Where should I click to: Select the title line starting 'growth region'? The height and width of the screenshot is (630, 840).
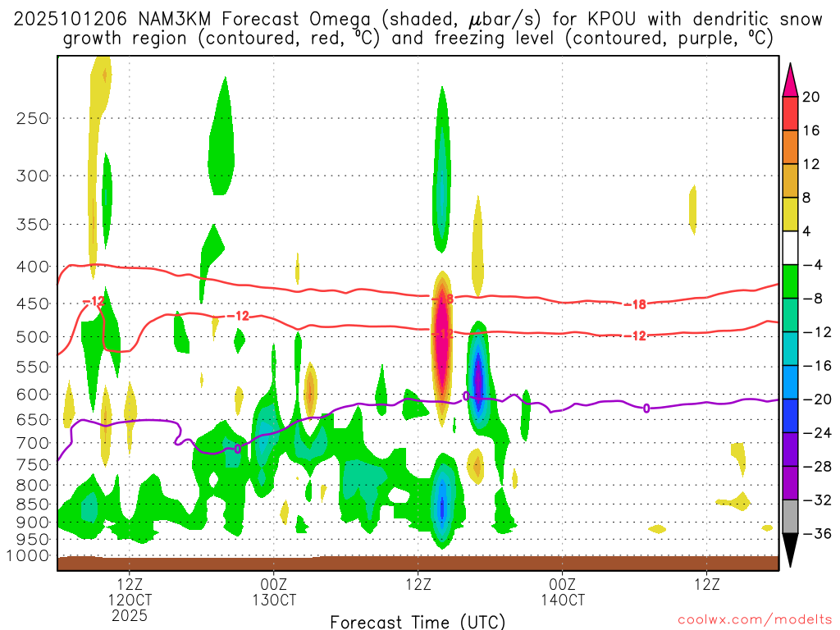coord(418,39)
